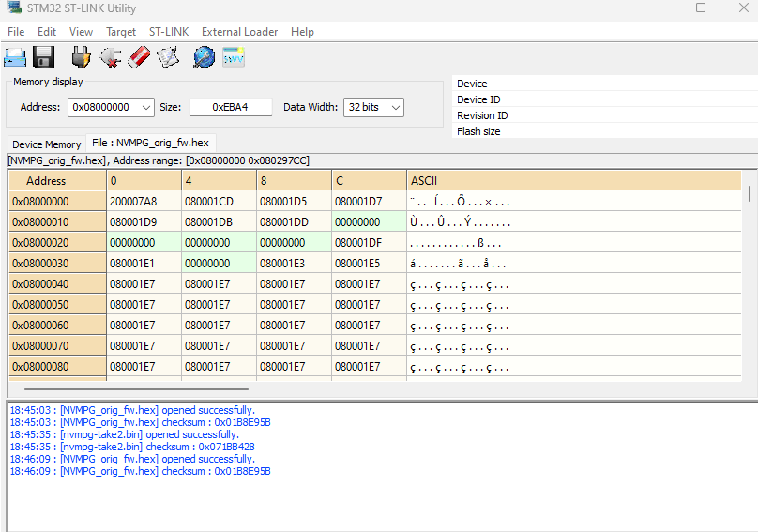Click address row 0x08000080
The image size is (758, 532).
[57, 367]
